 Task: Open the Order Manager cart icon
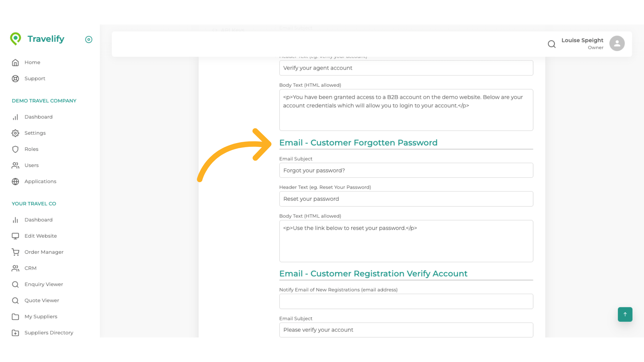[15, 252]
